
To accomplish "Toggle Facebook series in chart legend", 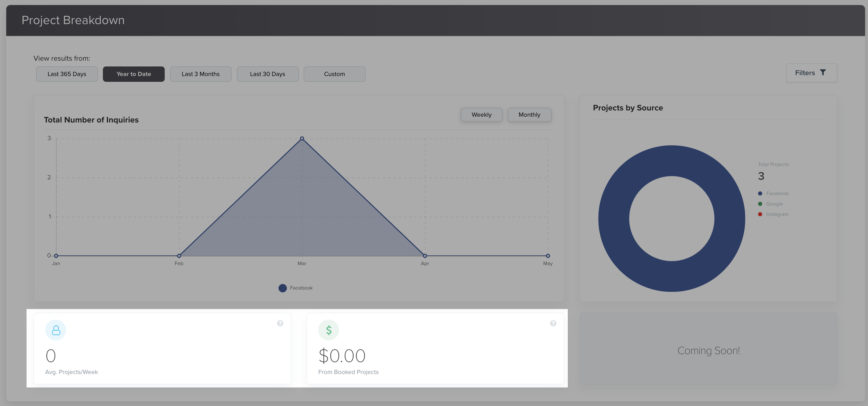I will (295, 288).
